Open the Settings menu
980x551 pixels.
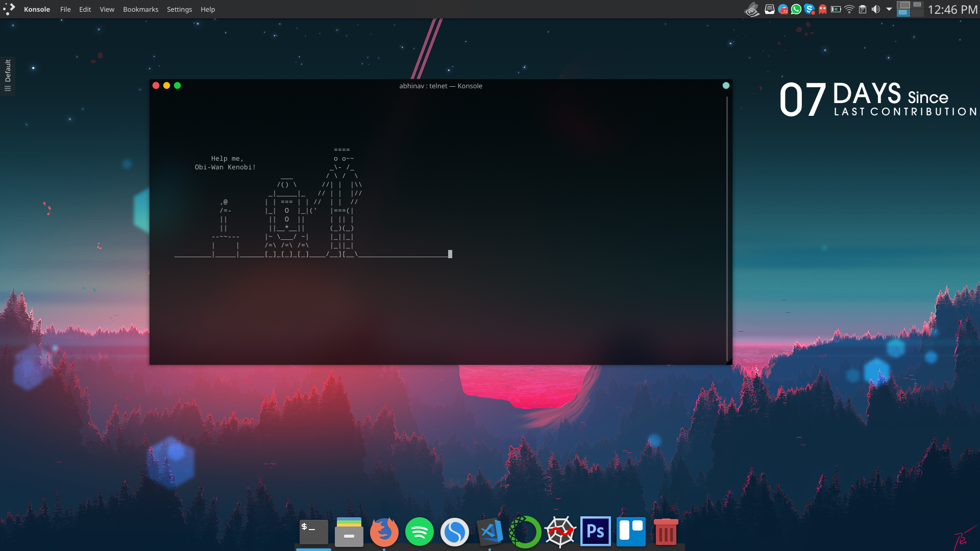click(179, 9)
